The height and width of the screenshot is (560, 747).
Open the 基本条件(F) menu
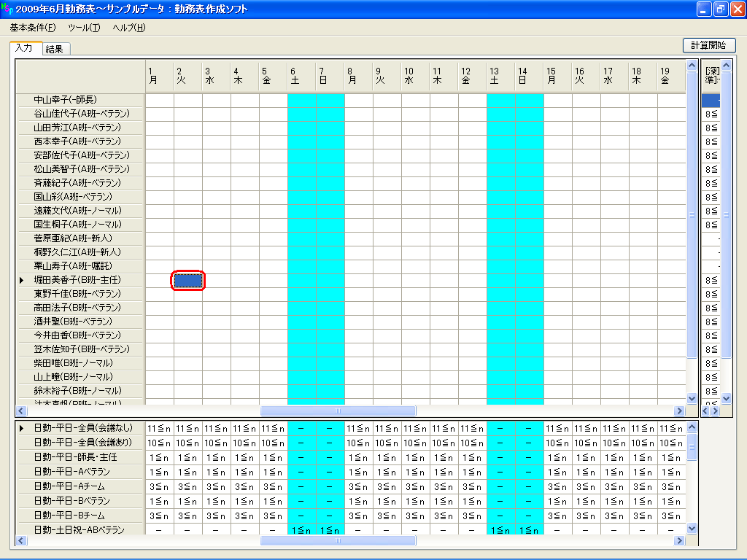32,28
